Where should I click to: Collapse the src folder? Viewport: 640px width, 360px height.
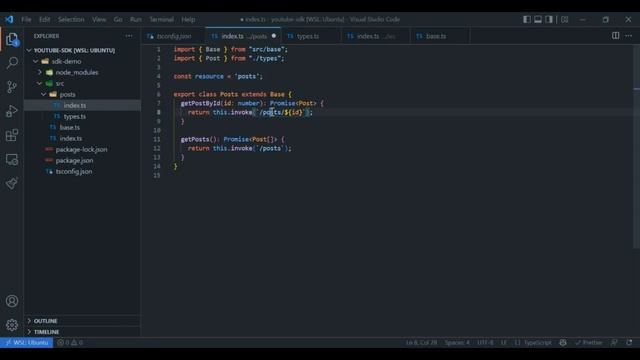(40, 83)
